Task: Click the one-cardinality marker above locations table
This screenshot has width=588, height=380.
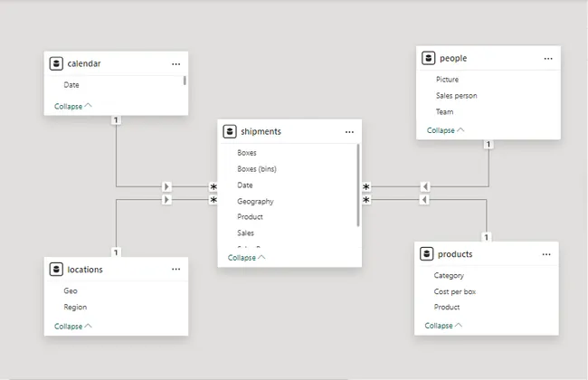Action: click(116, 252)
